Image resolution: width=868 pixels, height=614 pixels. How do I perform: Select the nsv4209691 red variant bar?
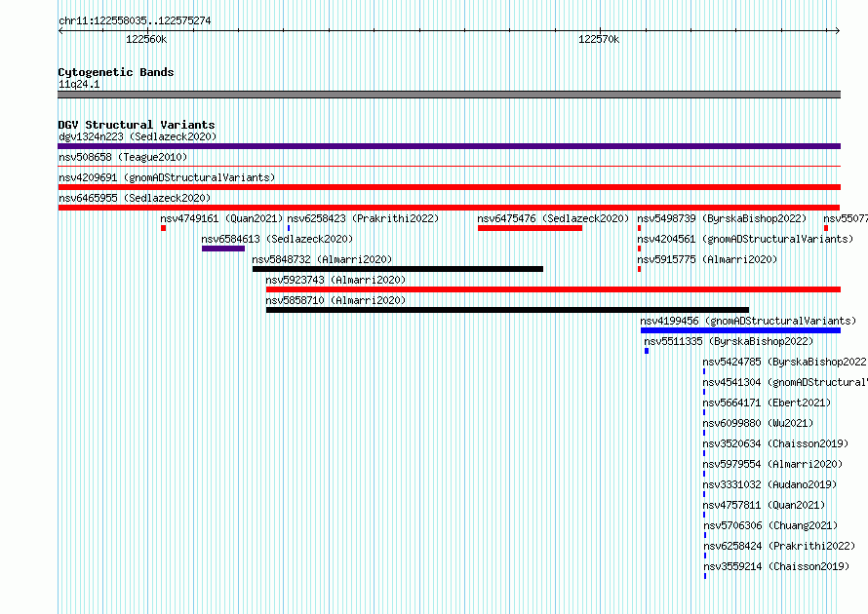point(449,187)
